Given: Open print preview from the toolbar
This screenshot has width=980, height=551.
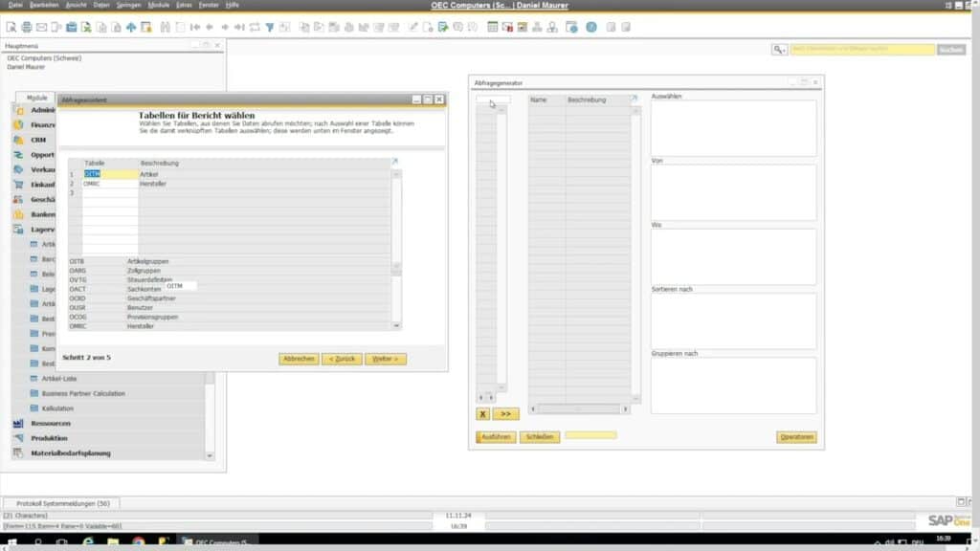Looking at the screenshot, I should point(11,27).
